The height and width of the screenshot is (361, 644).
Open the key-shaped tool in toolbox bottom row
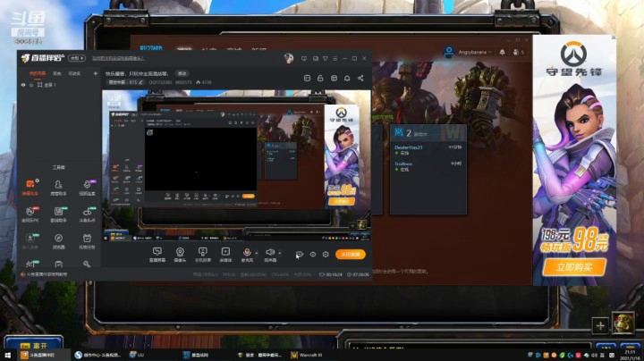point(87,264)
